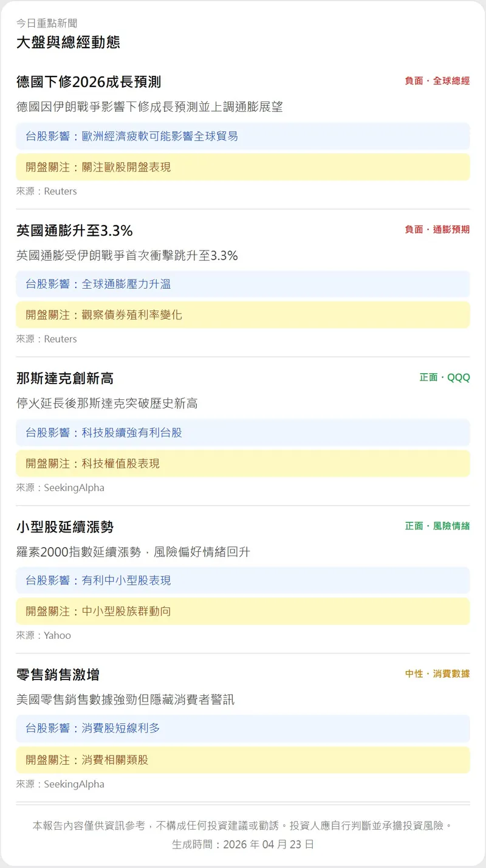The width and height of the screenshot is (486, 868).
Task: Click the blue box about 歐洲經濟疲軟
Action: tap(242, 136)
